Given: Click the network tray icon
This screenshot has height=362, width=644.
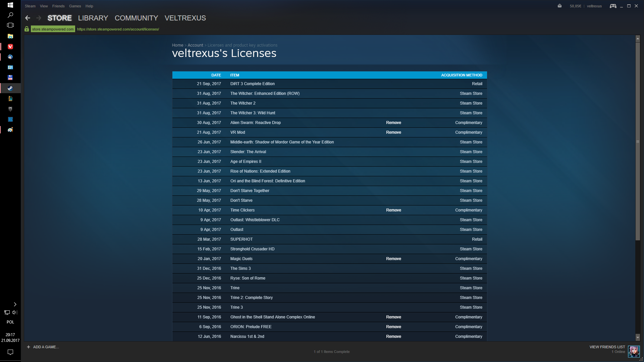Looking at the screenshot, I should pos(7,312).
